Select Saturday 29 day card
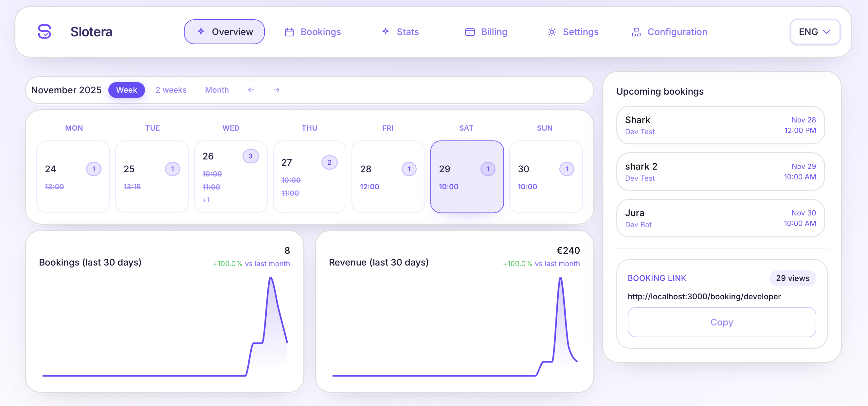 (467, 177)
